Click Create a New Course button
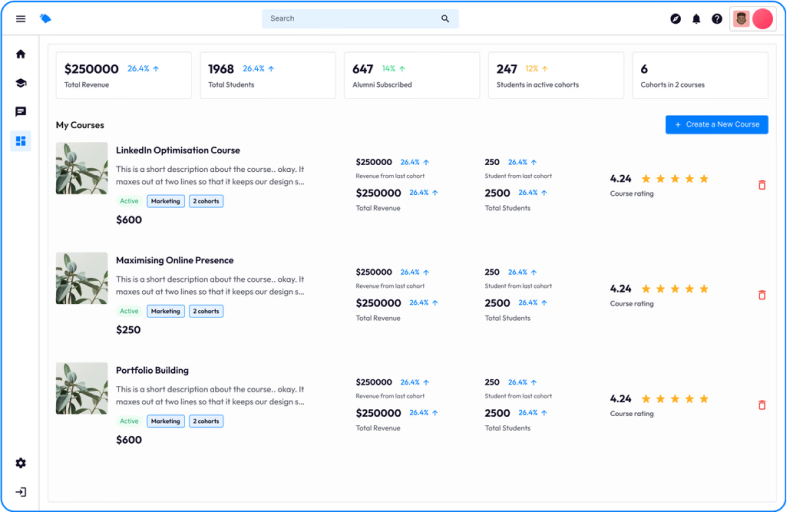The height and width of the screenshot is (512, 787). [x=716, y=125]
